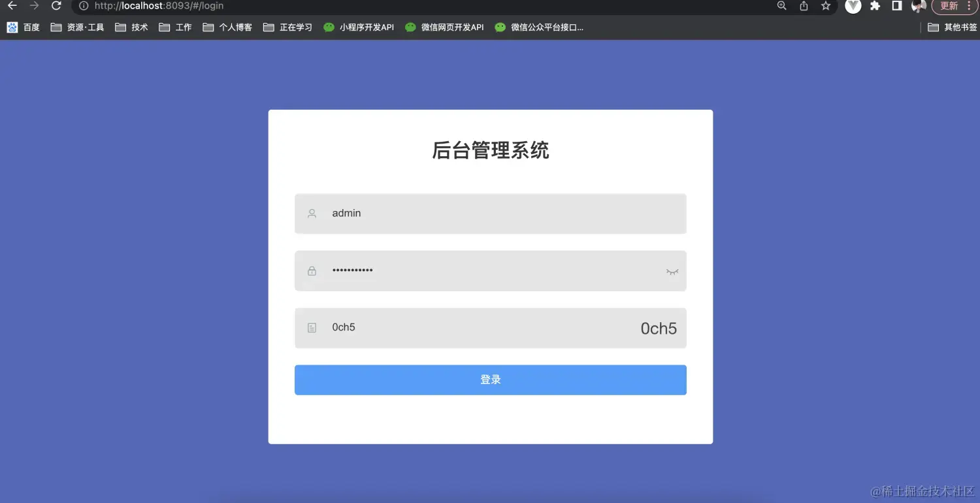This screenshot has height=503, width=980.
Task: Bookmark this page with star icon
Action: [826, 6]
